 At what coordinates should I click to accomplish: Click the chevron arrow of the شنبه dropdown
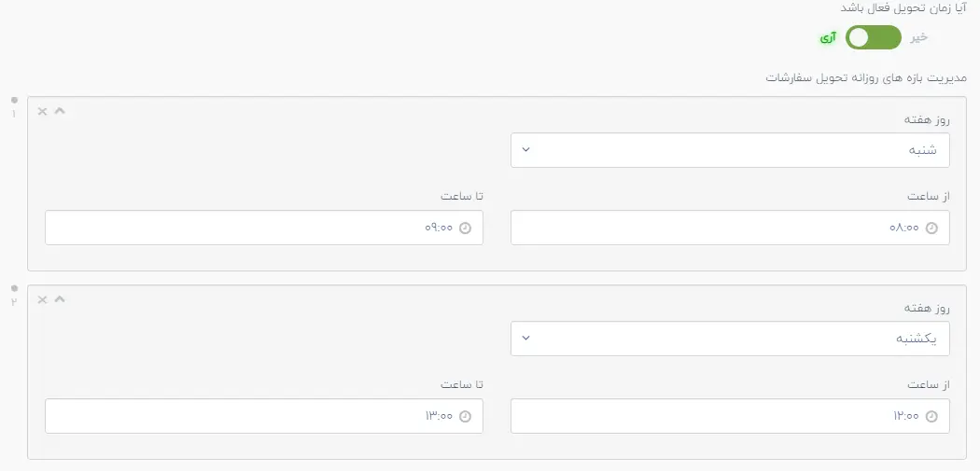[x=525, y=150]
